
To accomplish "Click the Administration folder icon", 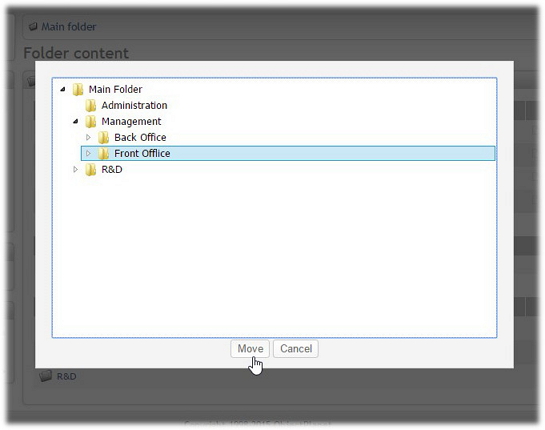I will pyautogui.click(x=91, y=105).
